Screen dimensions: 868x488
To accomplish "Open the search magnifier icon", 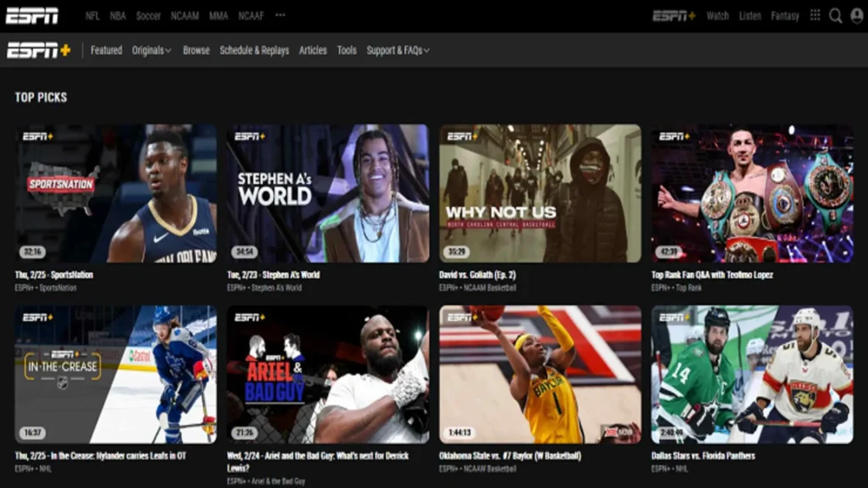I will 836,15.
